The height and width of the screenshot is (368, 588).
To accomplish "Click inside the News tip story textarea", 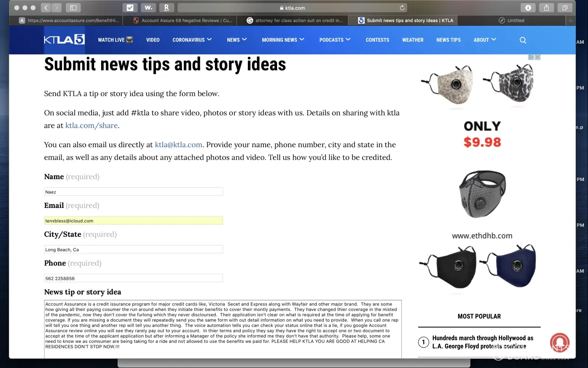I will point(223,329).
